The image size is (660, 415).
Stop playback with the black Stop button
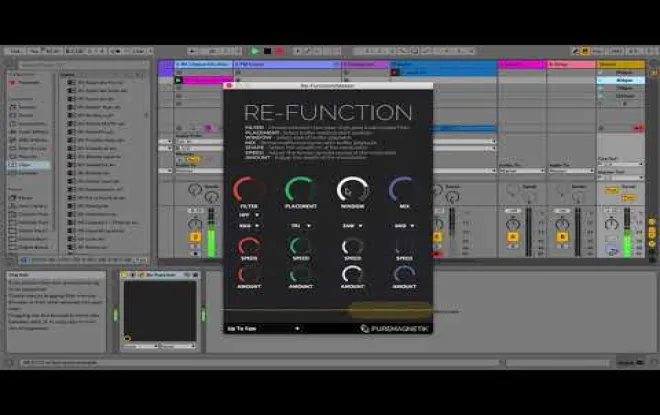pos(267,51)
